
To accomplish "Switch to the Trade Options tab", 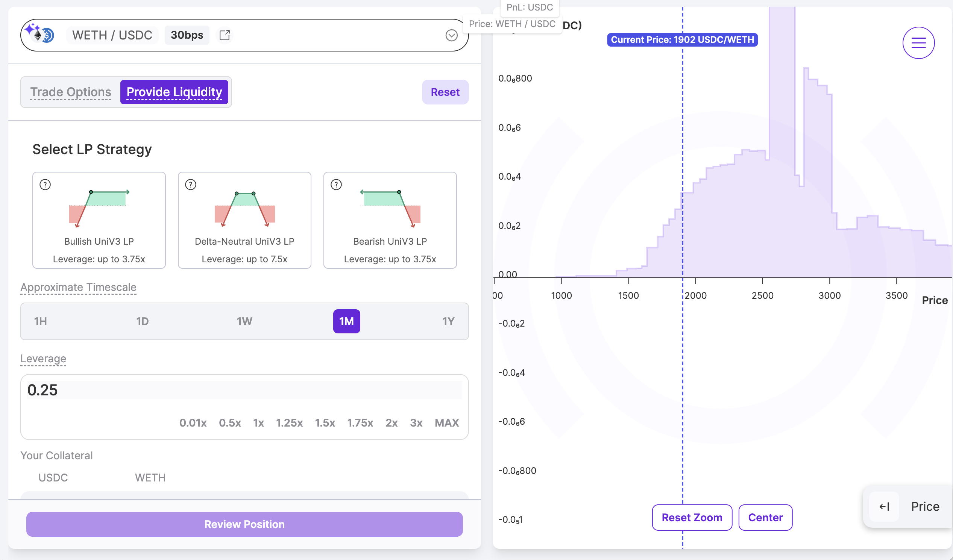I will coord(71,92).
